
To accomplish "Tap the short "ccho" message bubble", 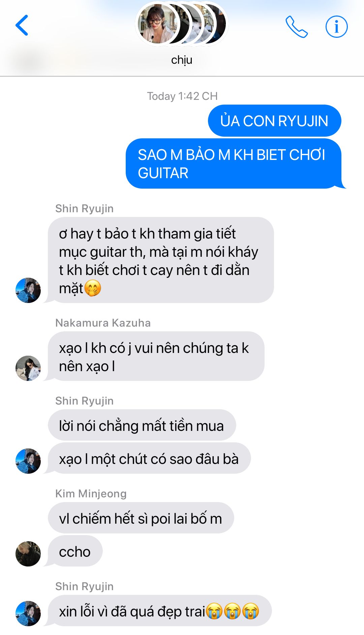I will [x=75, y=551].
